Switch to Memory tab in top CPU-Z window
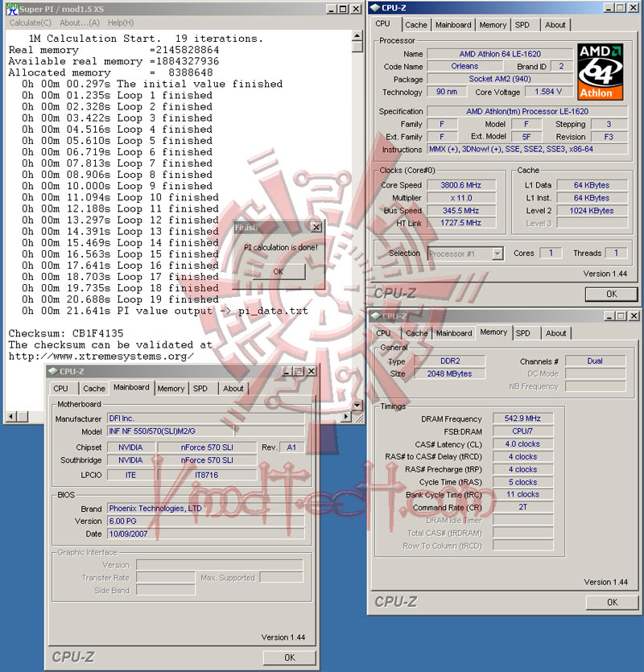This screenshot has width=644, height=672. tap(493, 25)
